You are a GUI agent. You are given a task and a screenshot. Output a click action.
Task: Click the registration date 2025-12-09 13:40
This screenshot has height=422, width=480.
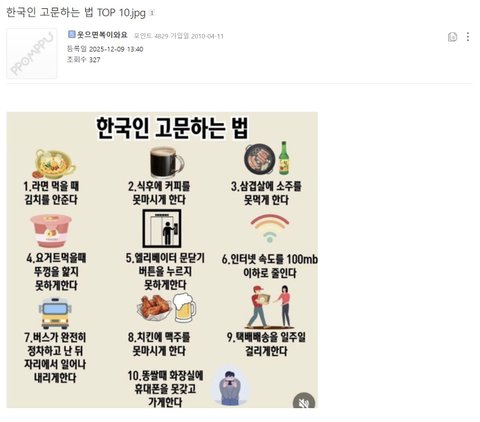point(116,49)
